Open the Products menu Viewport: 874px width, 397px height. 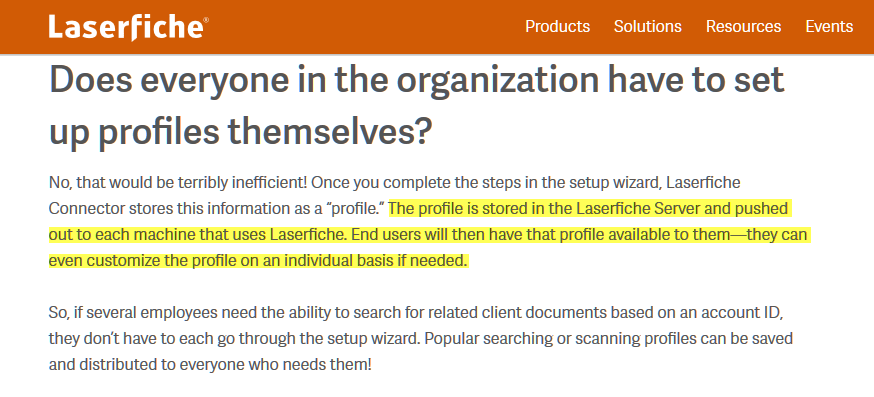557,26
